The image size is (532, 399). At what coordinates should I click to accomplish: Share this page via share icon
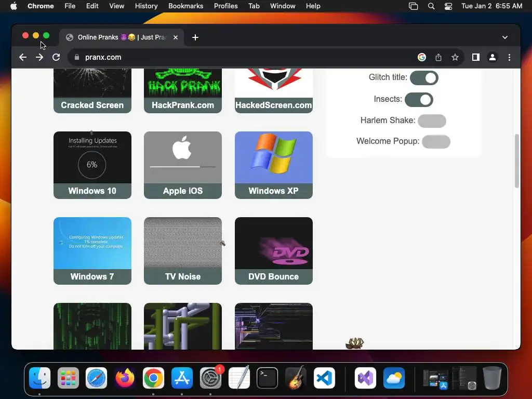click(x=438, y=57)
